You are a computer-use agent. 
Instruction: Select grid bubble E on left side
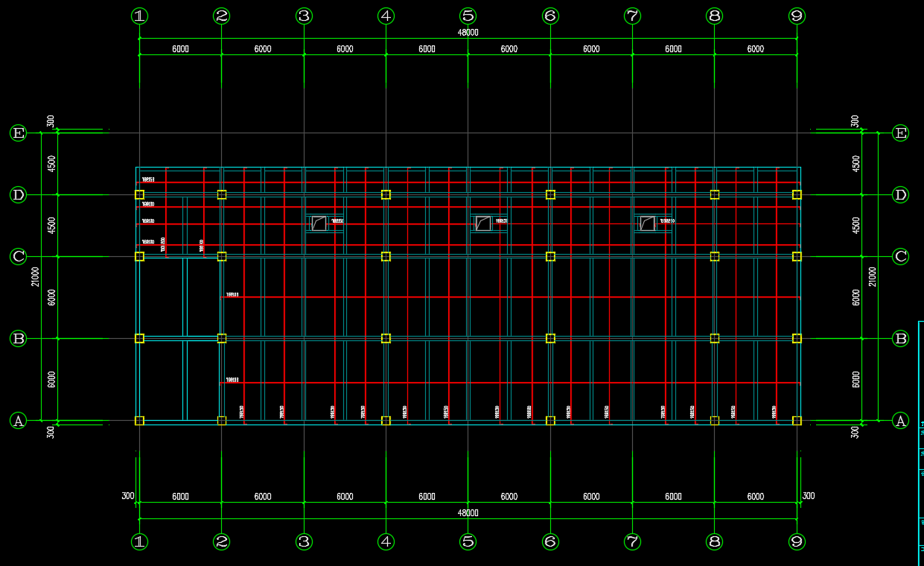coord(18,133)
